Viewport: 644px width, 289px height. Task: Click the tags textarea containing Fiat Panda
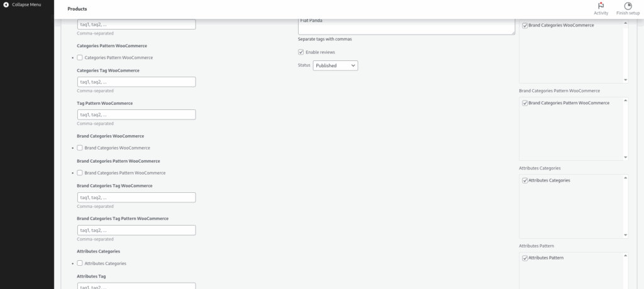pyautogui.click(x=406, y=26)
